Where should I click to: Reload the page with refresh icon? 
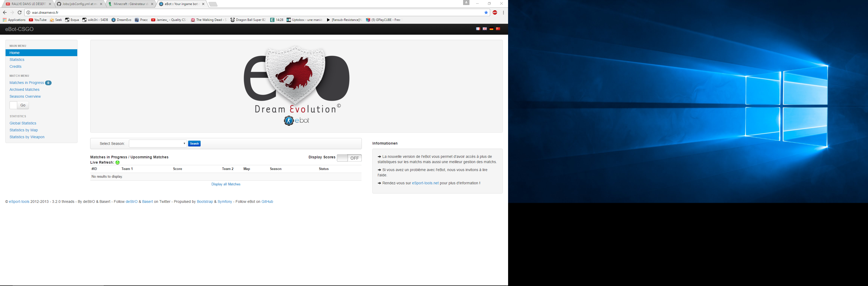(20, 12)
